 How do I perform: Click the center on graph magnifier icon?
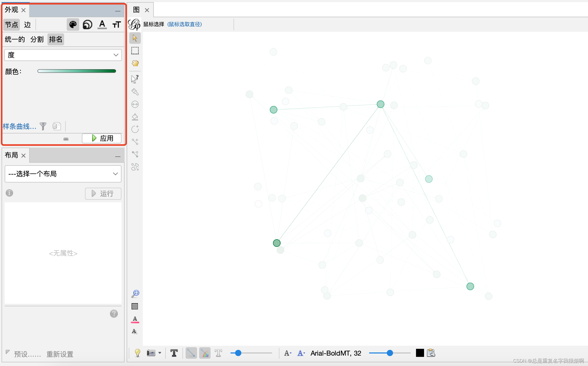(135, 294)
